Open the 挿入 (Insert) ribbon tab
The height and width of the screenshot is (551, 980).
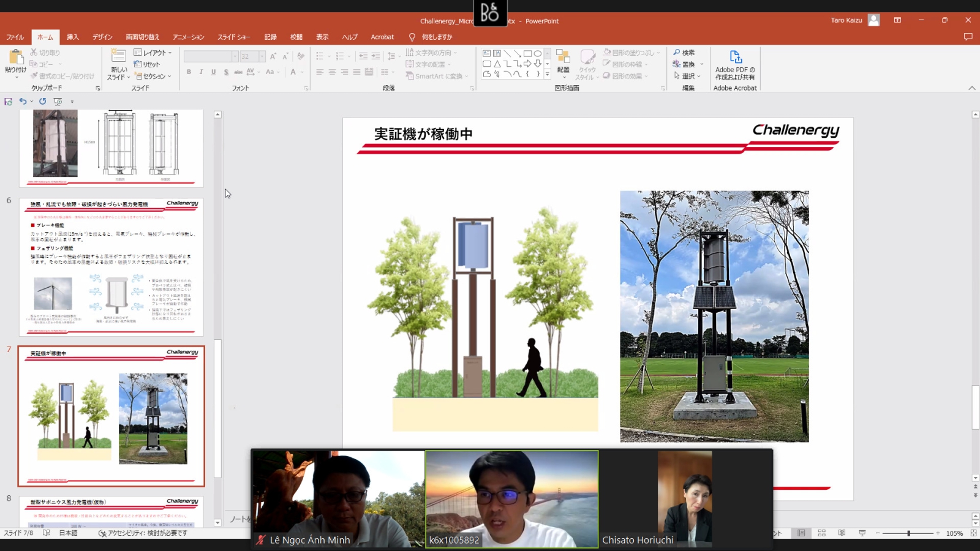pos(73,37)
